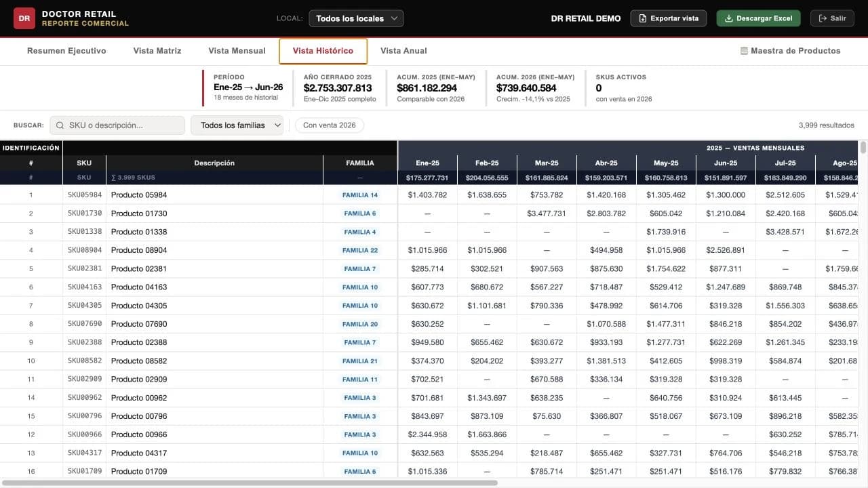
Task: Click SKU02909 cell
Action: (x=85, y=379)
